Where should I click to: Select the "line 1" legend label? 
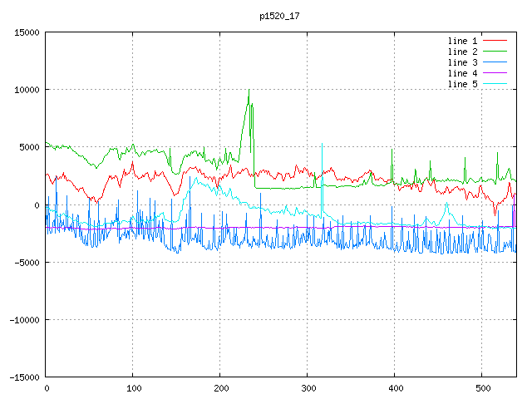[x=464, y=41]
